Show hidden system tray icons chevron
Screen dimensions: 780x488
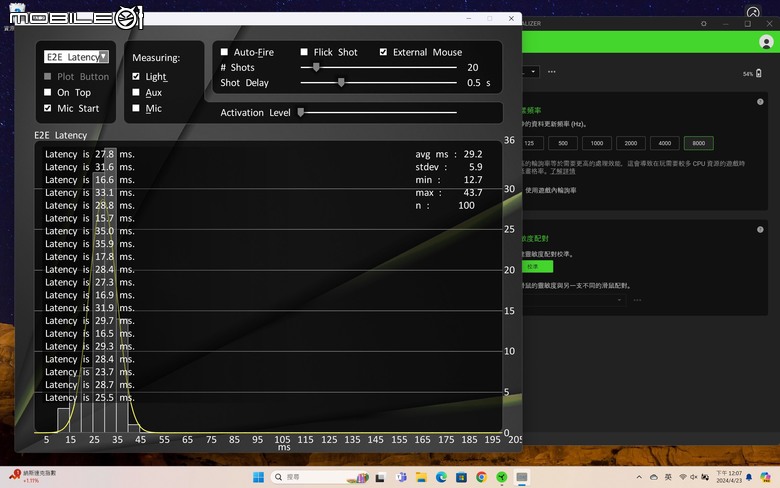pos(639,478)
